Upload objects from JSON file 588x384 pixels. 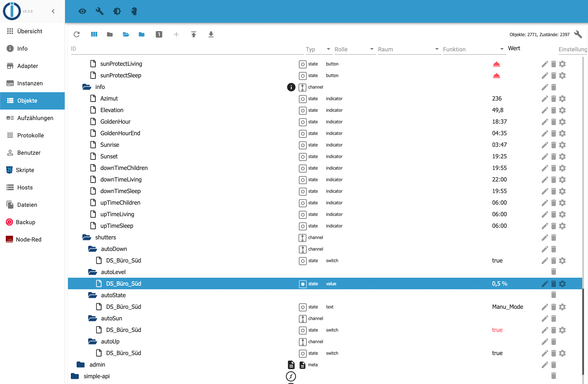click(194, 34)
